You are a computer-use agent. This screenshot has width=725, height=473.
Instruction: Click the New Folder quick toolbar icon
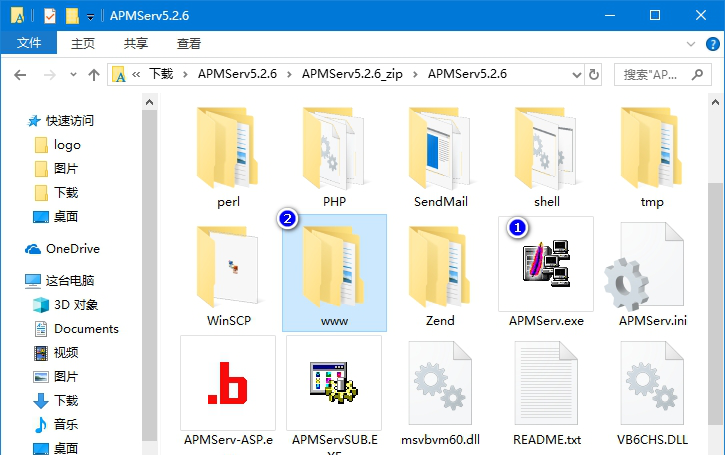72,16
